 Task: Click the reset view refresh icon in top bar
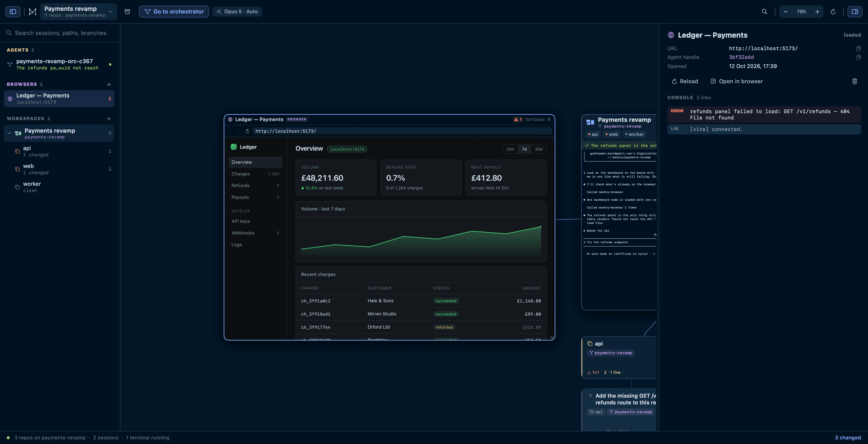(833, 12)
